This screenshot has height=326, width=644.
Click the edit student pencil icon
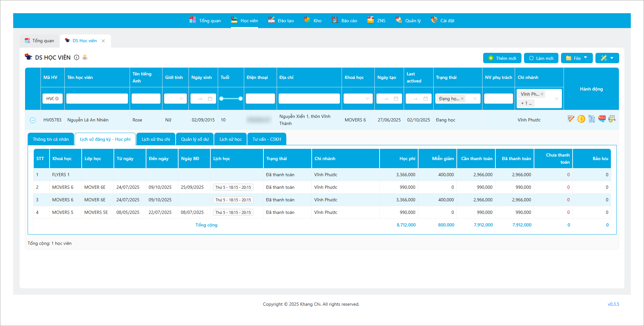[571, 119]
